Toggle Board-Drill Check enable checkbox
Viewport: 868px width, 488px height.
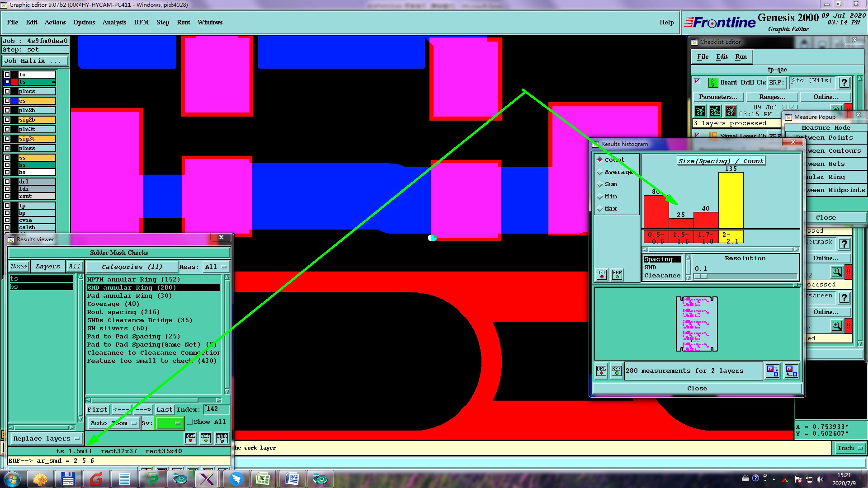click(x=697, y=82)
